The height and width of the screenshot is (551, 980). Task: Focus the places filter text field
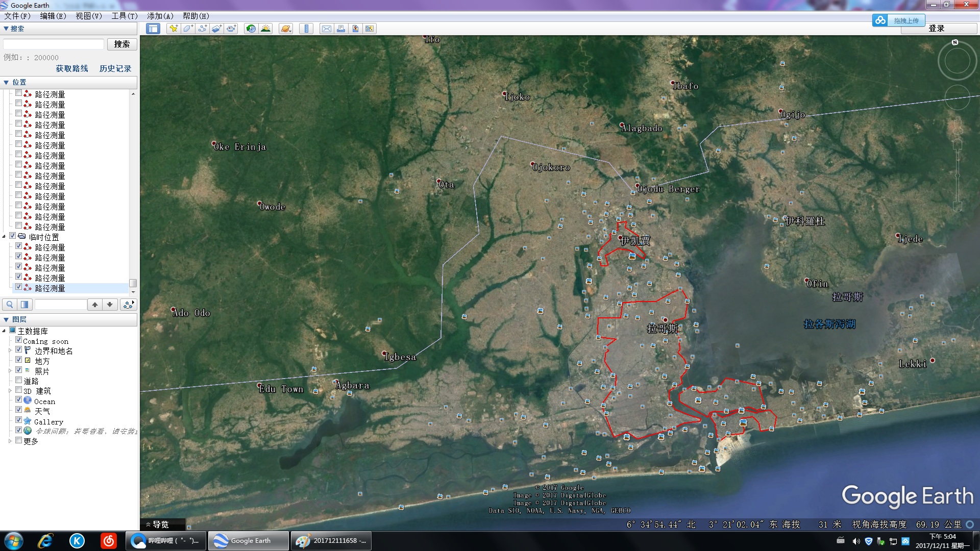(x=61, y=305)
